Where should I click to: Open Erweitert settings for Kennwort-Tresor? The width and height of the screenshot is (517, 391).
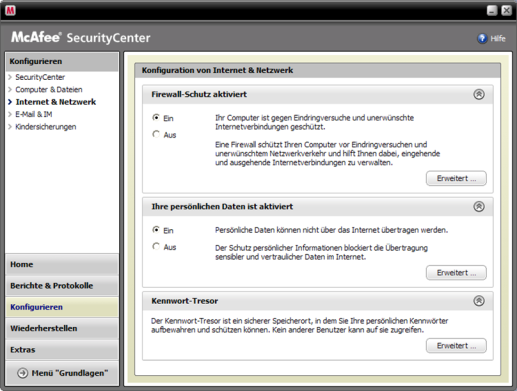(x=456, y=346)
